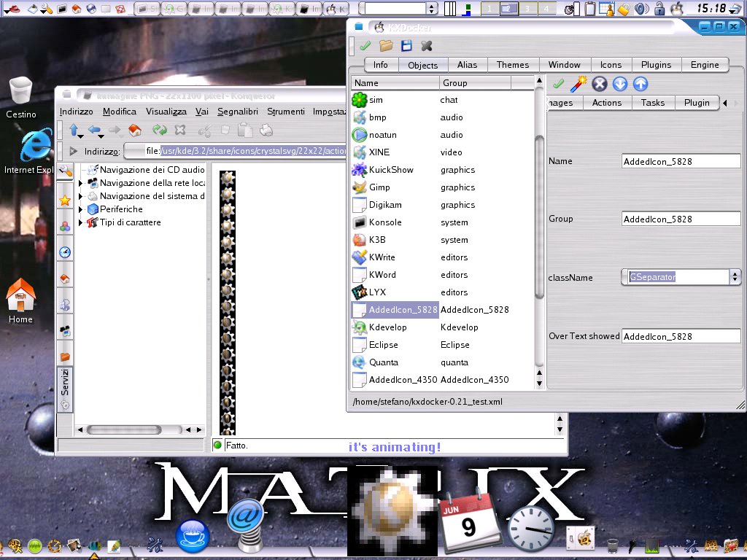This screenshot has height=560, width=747.
Task: Click the @ spring mail dock icon
Action: (x=246, y=525)
